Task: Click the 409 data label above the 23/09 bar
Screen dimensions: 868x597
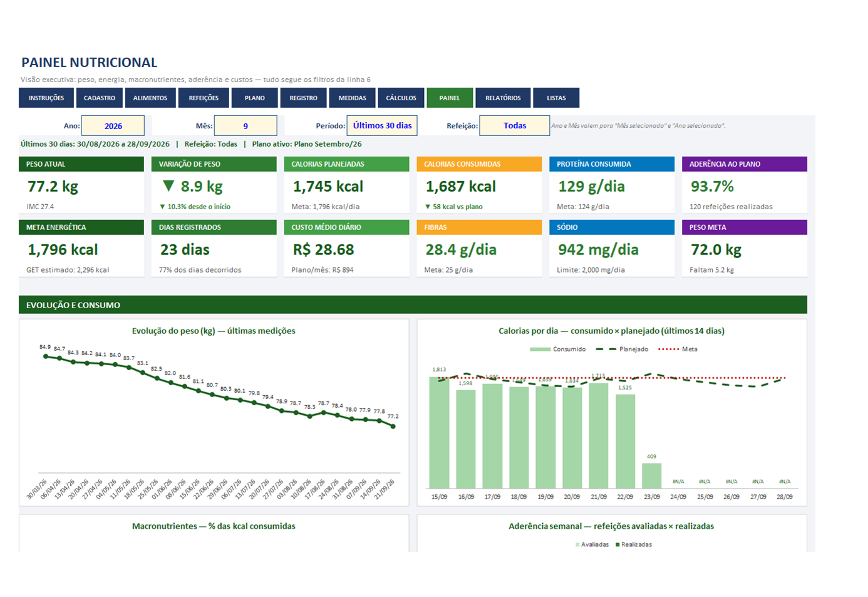Action: pos(651,457)
